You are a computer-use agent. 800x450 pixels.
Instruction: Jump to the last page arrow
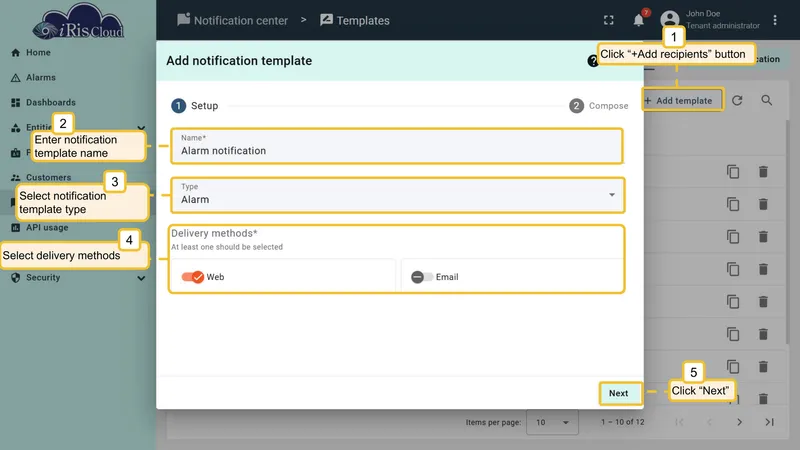(769, 422)
